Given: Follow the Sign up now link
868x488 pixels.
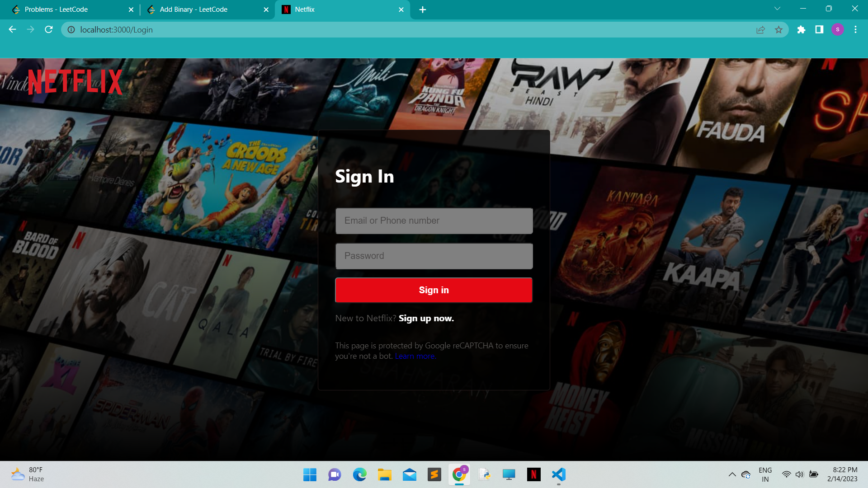Looking at the screenshot, I should click(x=426, y=318).
